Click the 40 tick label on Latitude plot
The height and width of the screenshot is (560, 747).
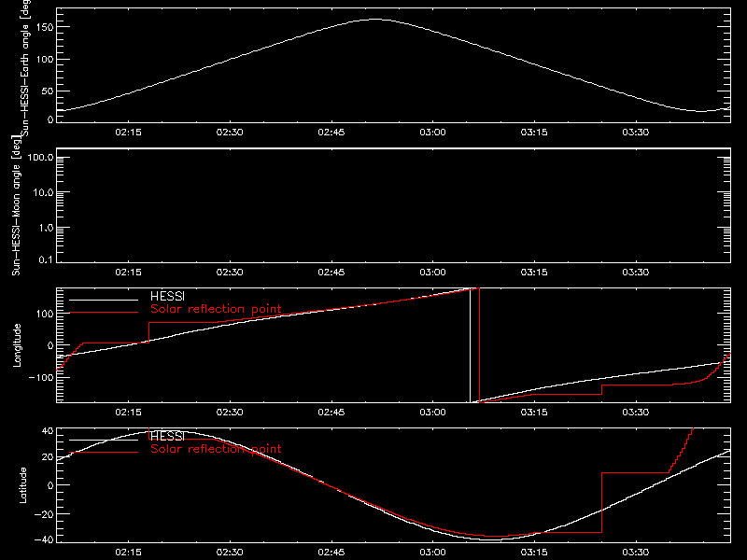tap(48, 431)
